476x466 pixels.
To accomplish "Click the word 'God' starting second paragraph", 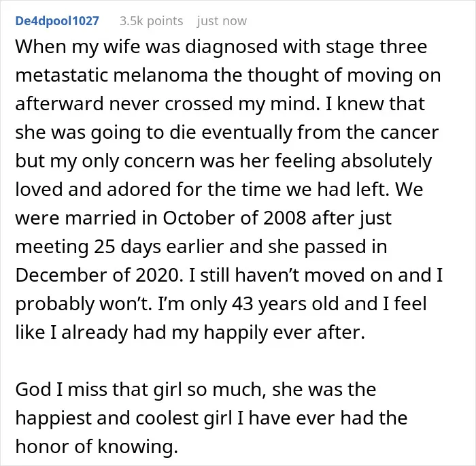I will 33,389.
